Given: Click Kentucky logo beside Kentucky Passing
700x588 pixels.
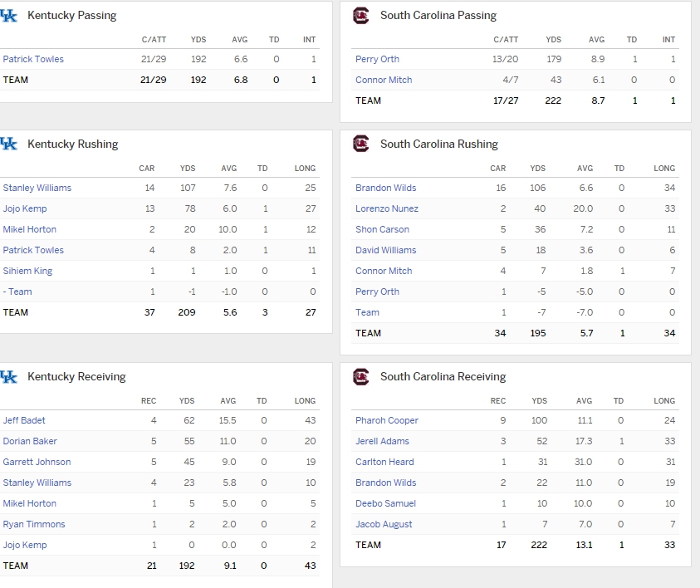Looking at the screenshot, I should click(9, 15).
